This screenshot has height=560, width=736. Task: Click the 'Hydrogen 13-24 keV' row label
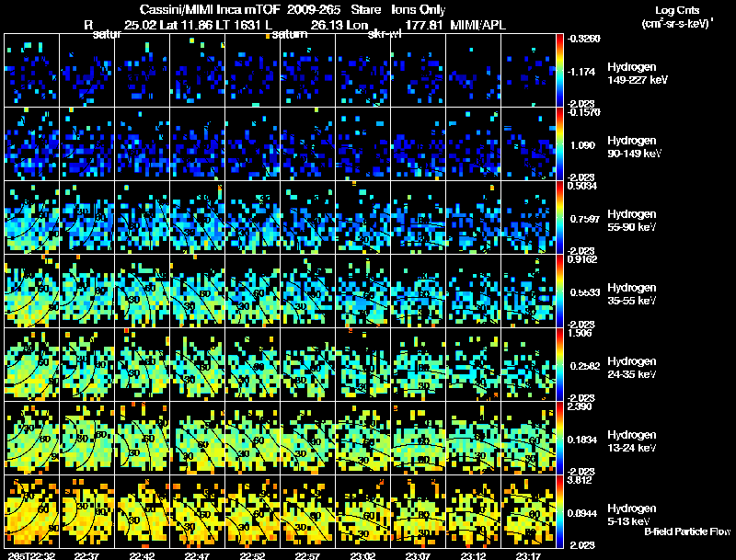(632, 440)
